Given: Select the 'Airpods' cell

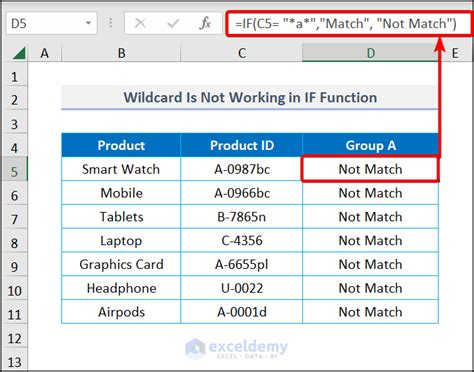Looking at the screenshot, I should point(121,312).
